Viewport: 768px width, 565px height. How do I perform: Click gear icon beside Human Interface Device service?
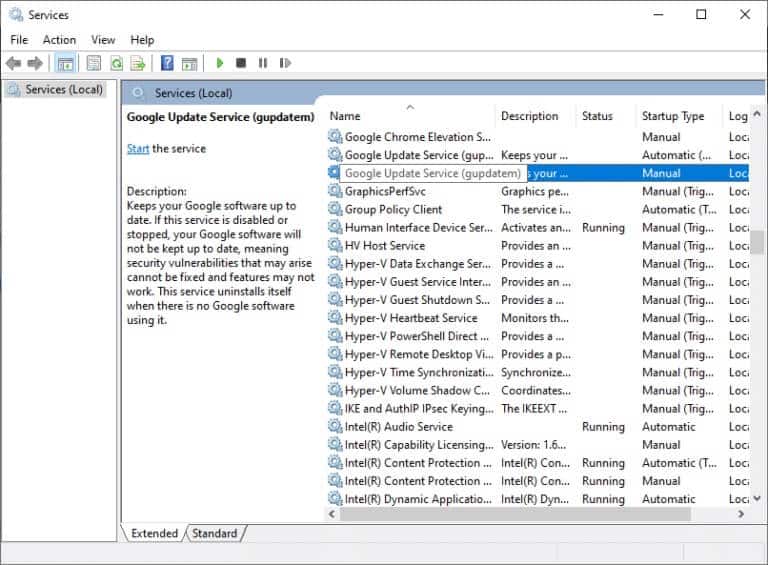[335, 227]
